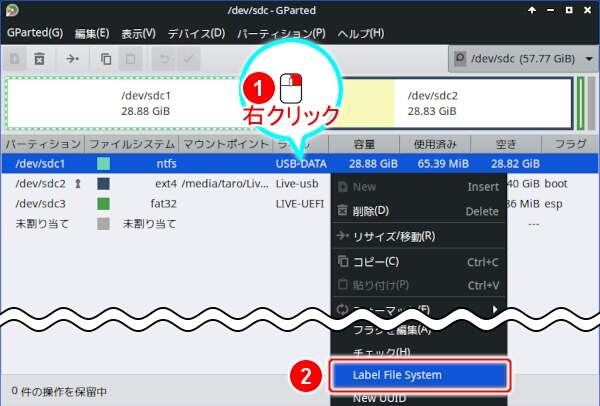The height and width of the screenshot is (406, 600).
Task: Click the boot flag text
Action: pos(556,184)
